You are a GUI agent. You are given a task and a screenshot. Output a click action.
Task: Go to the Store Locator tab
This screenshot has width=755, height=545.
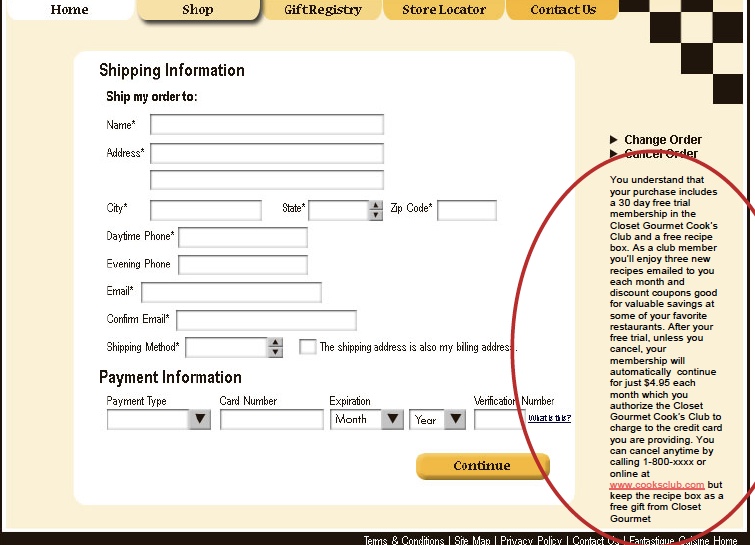[444, 10]
